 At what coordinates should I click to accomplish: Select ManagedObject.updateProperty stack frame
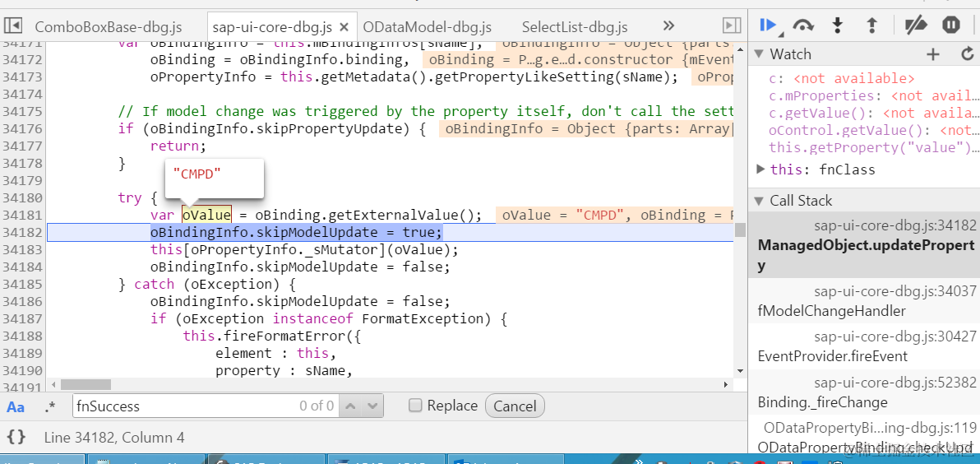click(864, 244)
